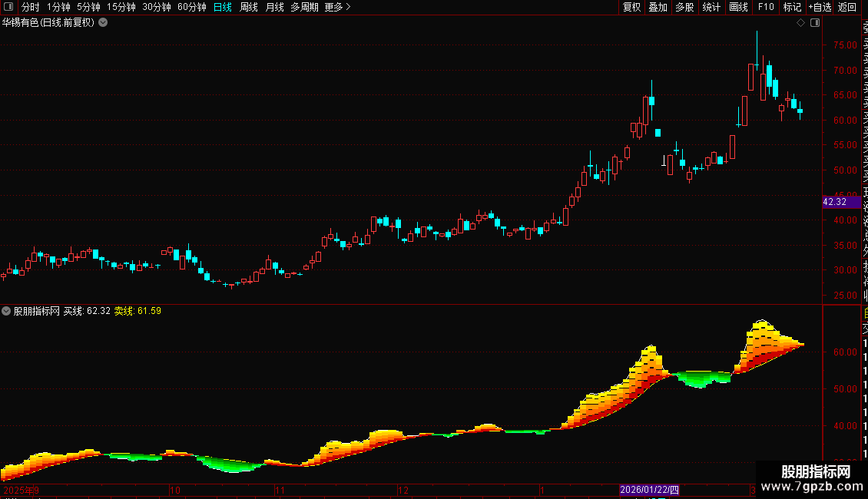Switch to 分时 chart tab
The width and height of the screenshot is (868, 499).
(31, 7)
